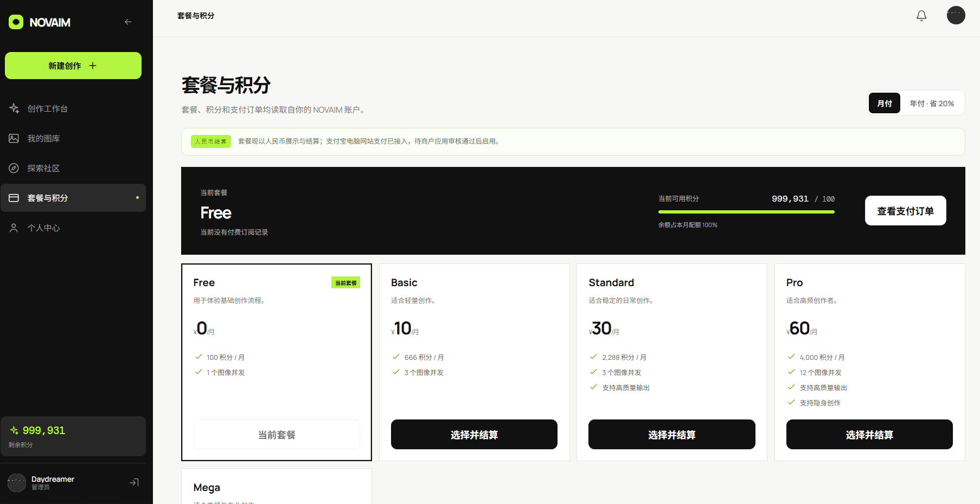
Task: Click the 4,000 积分 / 月 feature line
Action: coord(822,357)
